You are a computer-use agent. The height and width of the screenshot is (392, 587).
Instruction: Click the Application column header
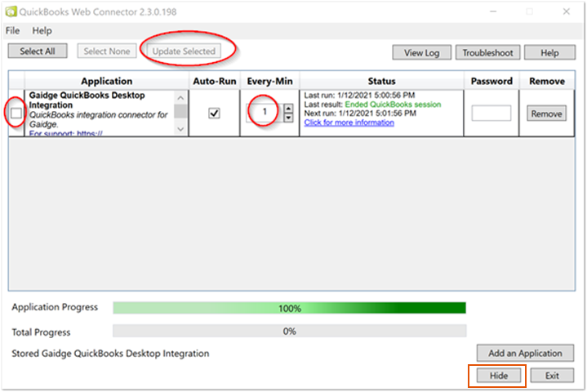[x=107, y=81]
